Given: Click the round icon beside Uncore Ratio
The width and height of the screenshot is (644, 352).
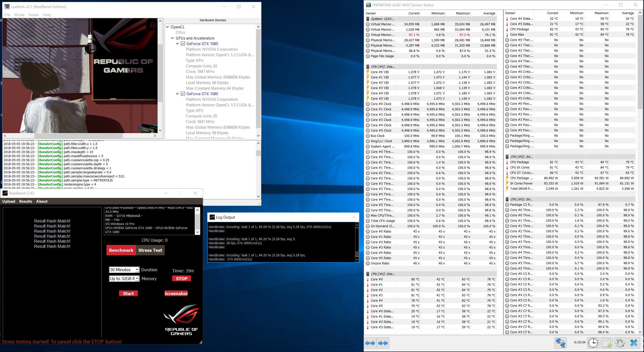Looking at the screenshot, I should (x=368, y=263).
